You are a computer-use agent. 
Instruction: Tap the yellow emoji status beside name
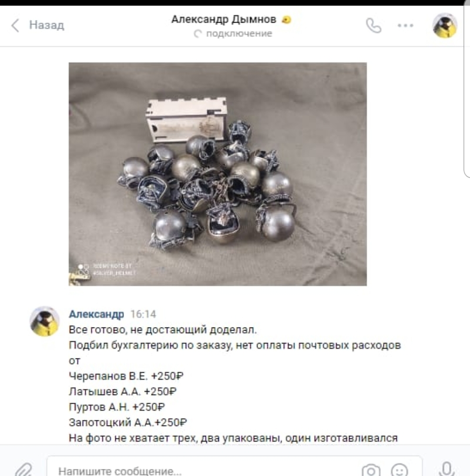click(286, 20)
